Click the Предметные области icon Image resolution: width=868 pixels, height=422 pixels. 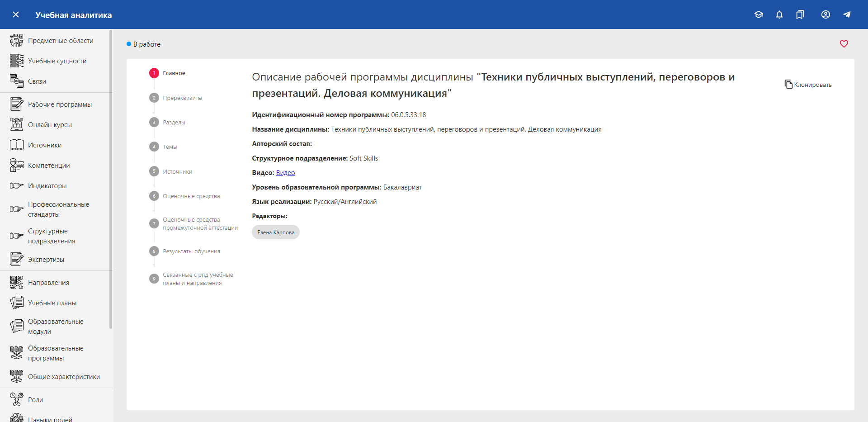tap(17, 40)
